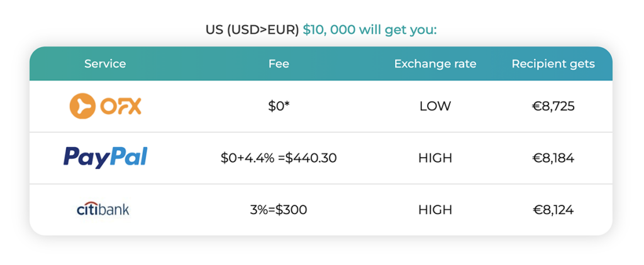Click the OFX logo
Viewport: 644px width, 265px height.
(x=105, y=106)
